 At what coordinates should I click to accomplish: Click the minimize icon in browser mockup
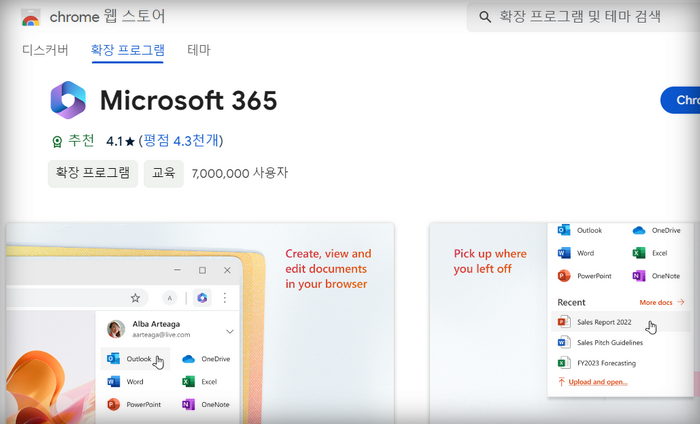pyautogui.click(x=177, y=270)
